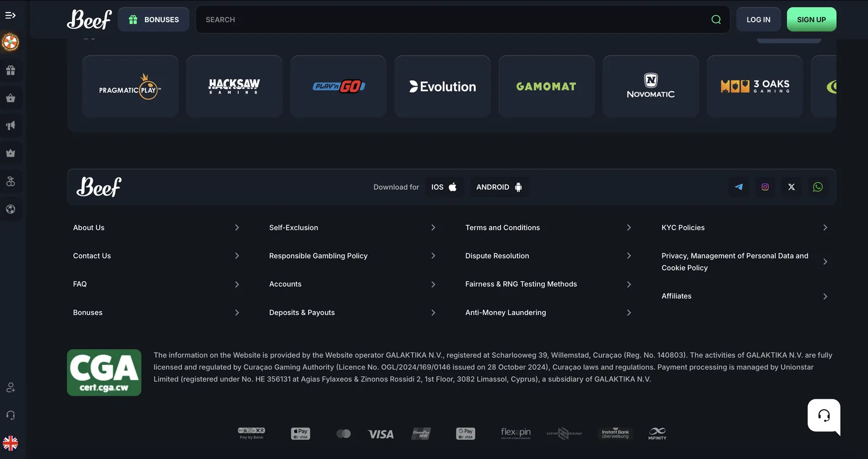The image size is (868, 459).
Task: Open the Deposits & Payouts link
Action: tap(302, 313)
